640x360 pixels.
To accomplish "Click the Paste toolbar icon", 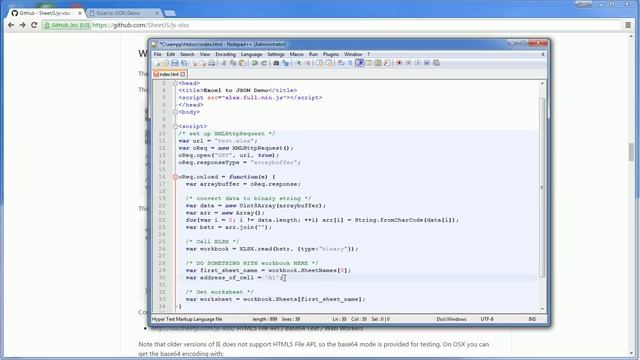I will click(x=242, y=63).
